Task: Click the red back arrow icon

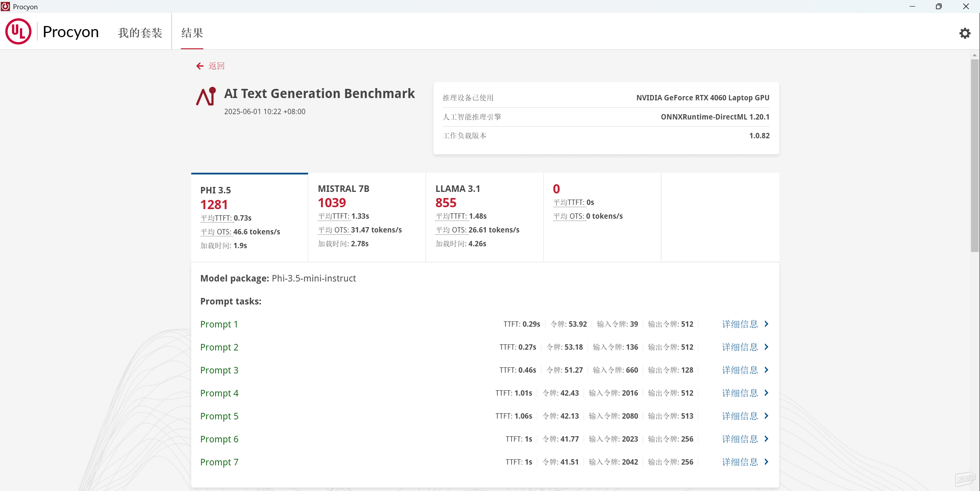Action: pyautogui.click(x=200, y=66)
